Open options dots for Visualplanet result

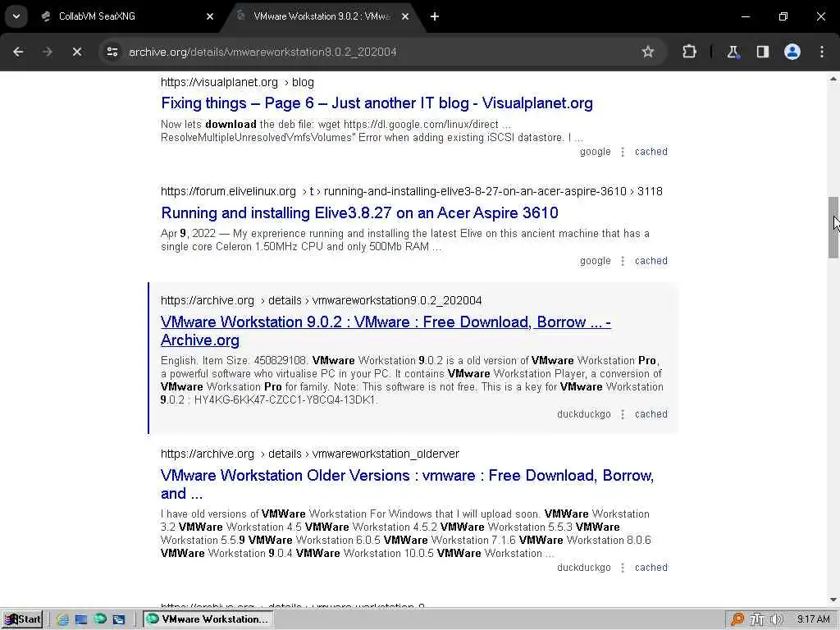[x=623, y=152]
